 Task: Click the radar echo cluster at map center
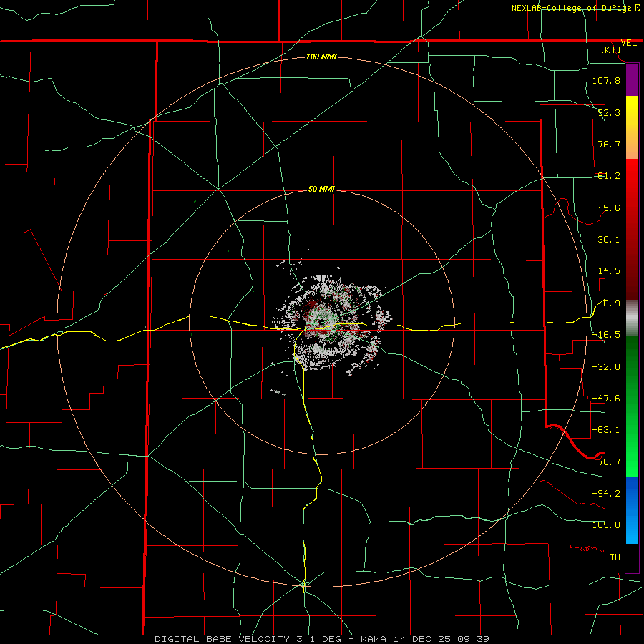pyautogui.click(x=332, y=323)
